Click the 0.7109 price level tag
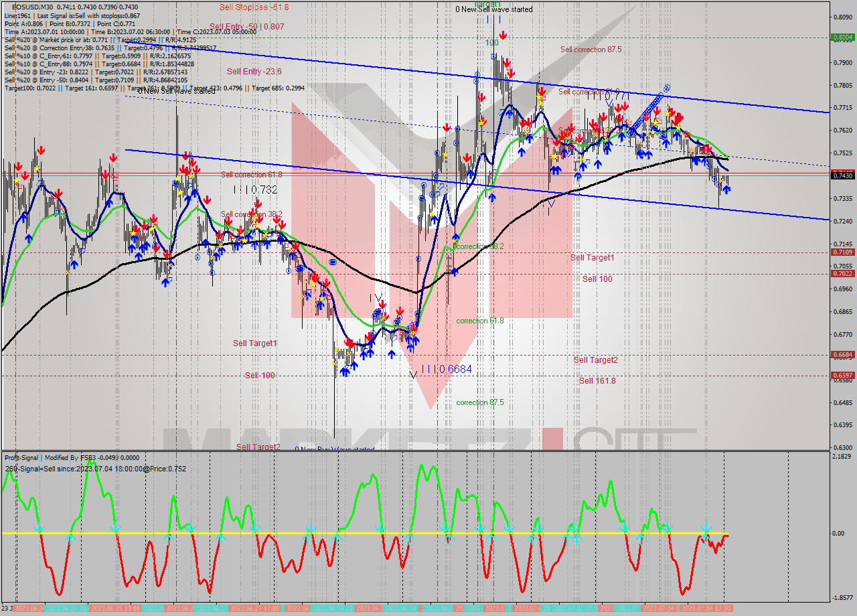Screen dimensions: 857x616 842,252
